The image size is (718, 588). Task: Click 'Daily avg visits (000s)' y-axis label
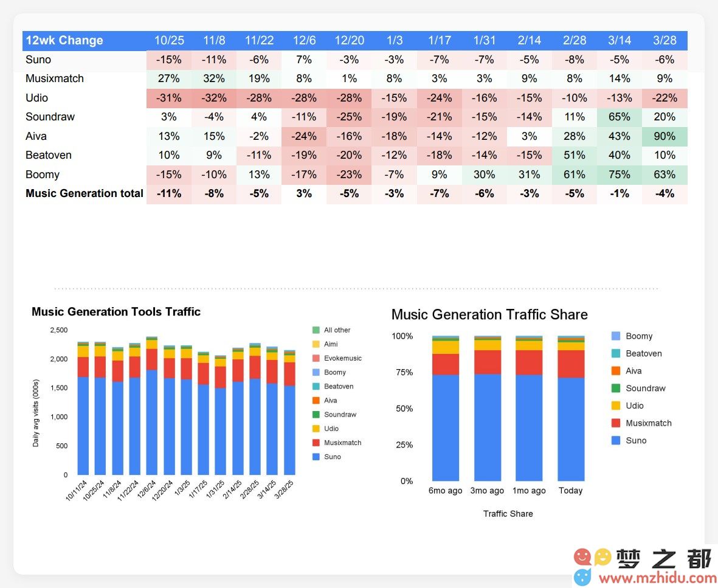(x=36, y=413)
